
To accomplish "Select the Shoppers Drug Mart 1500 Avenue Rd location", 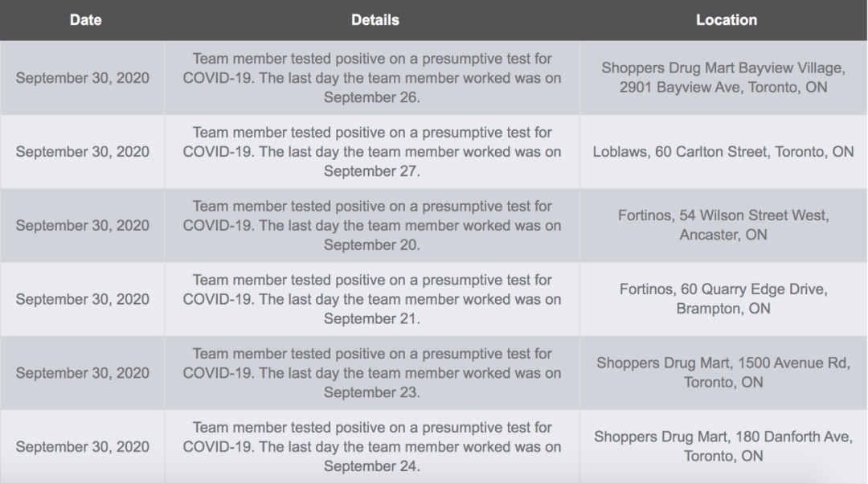I will pos(723,372).
